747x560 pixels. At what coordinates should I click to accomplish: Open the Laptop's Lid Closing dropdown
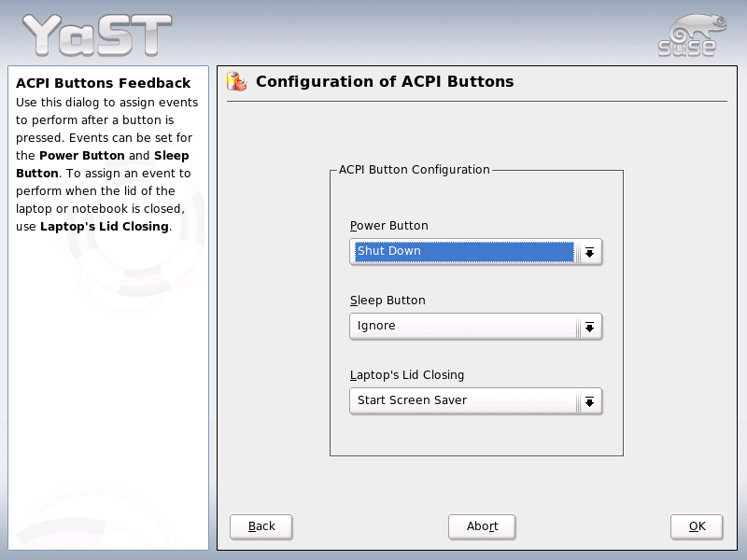(475, 401)
